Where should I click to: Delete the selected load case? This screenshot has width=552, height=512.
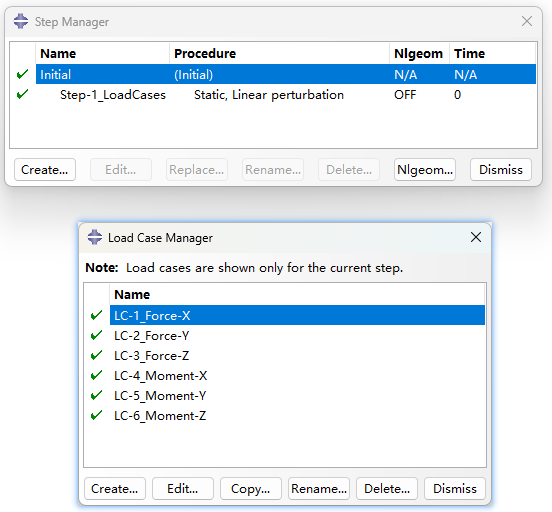tap(387, 488)
